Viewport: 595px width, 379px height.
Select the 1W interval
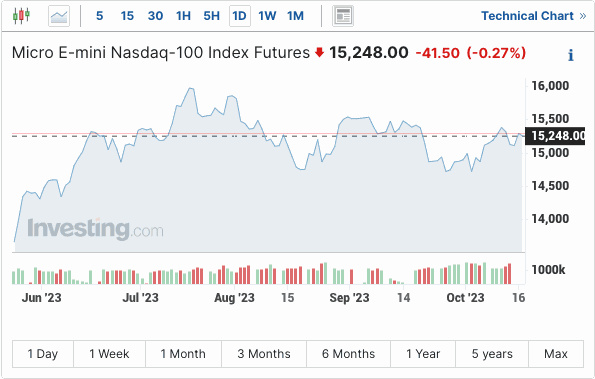(x=267, y=16)
